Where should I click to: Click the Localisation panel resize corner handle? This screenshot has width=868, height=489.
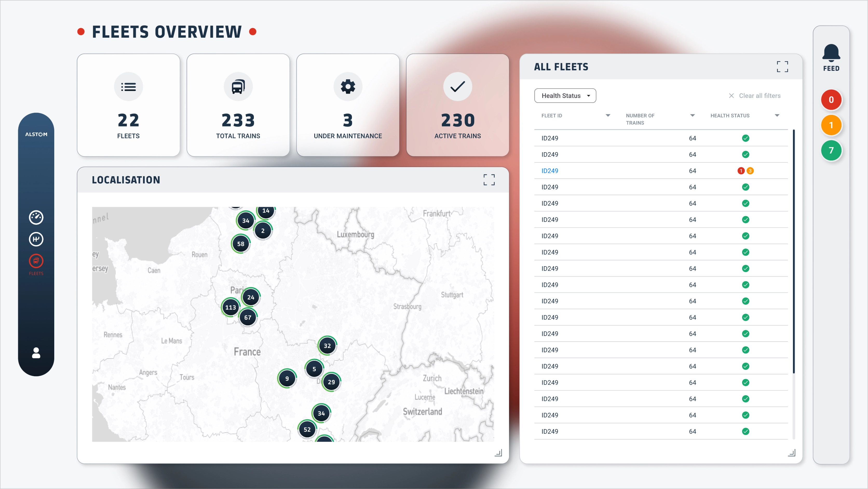click(498, 453)
